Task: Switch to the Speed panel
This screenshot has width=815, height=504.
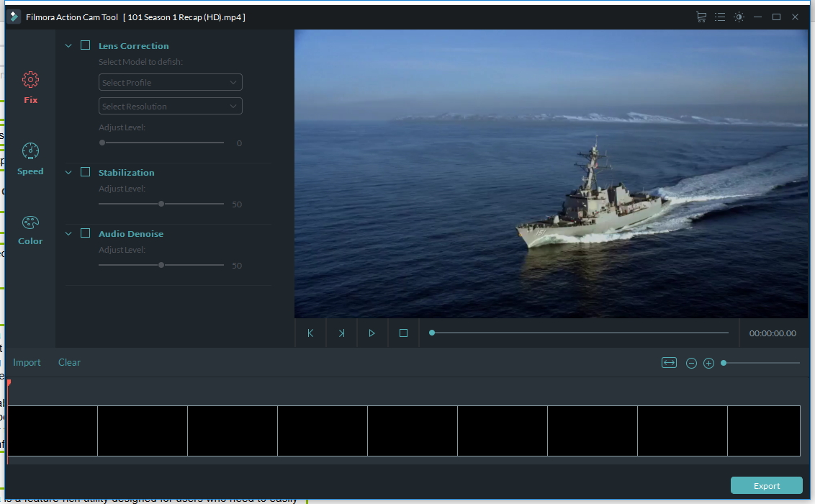Action: pyautogui.click(x=30, y=158)
